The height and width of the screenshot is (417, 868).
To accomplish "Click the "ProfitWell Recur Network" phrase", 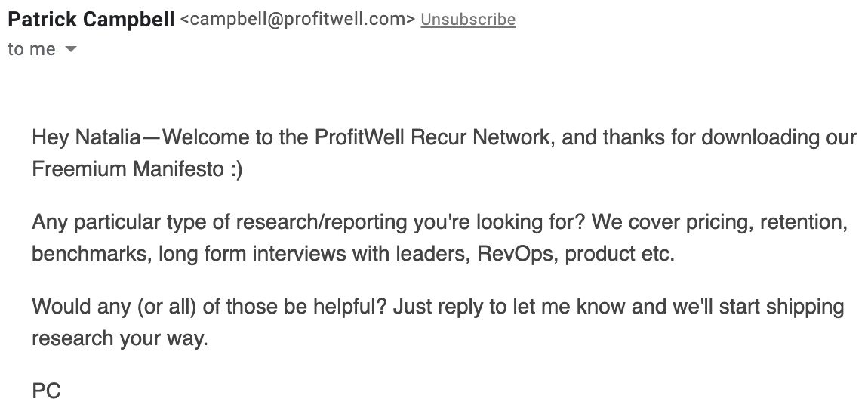I will tap(434, 137).
